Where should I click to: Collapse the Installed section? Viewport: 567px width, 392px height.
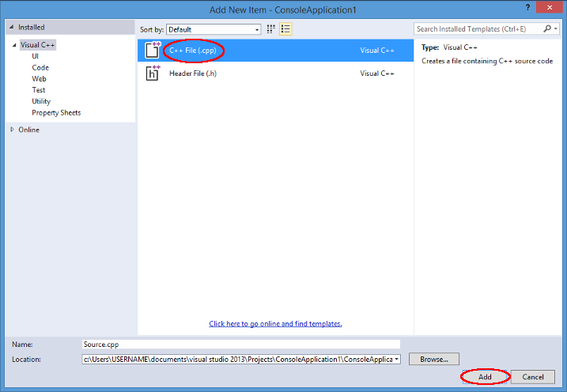tap(12, 27)
